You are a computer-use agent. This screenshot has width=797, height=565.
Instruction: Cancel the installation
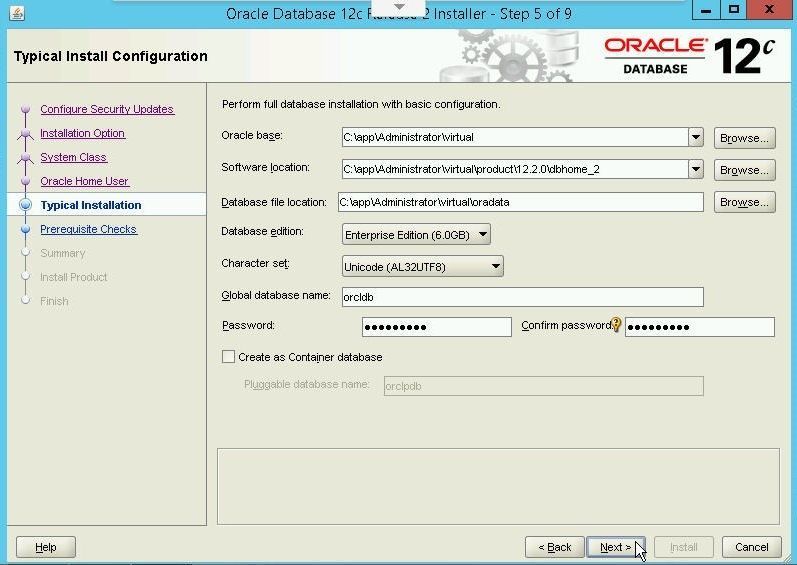click(751, 547)
